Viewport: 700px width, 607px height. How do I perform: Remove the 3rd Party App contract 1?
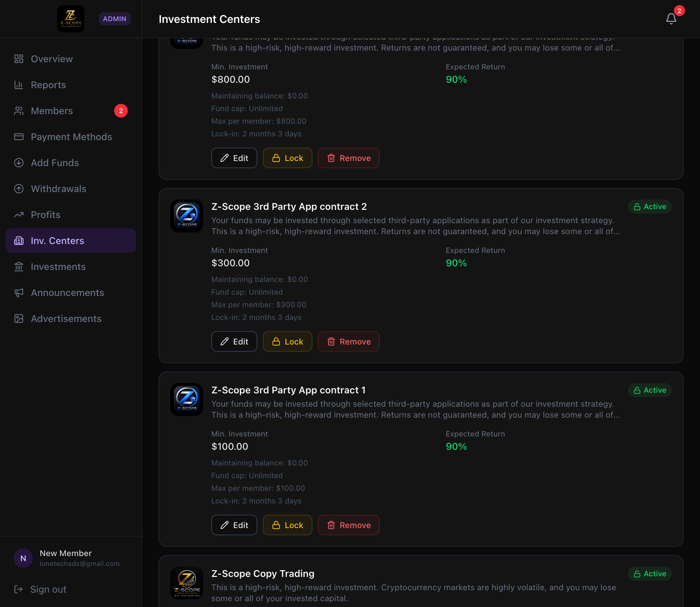pyautogui.click(x=349, y=525)
